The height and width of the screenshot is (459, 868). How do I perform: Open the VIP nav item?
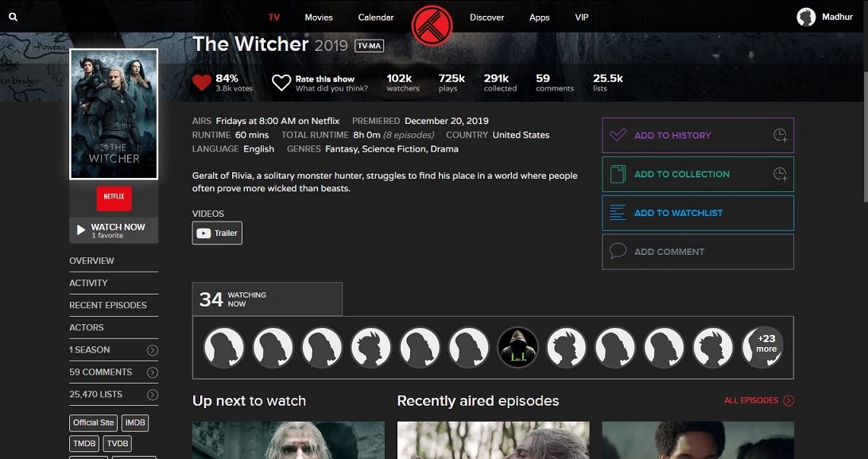coord(582,17)
